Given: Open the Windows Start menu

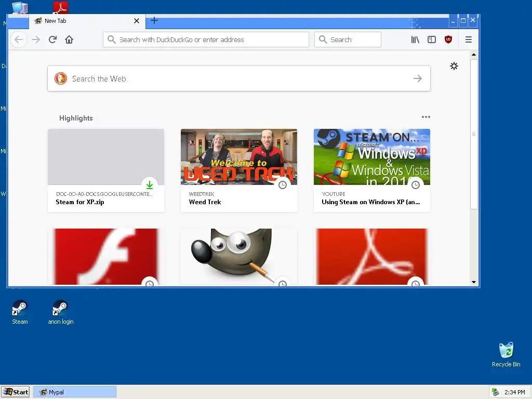Looking at the screenshot, I should point(15,392).
